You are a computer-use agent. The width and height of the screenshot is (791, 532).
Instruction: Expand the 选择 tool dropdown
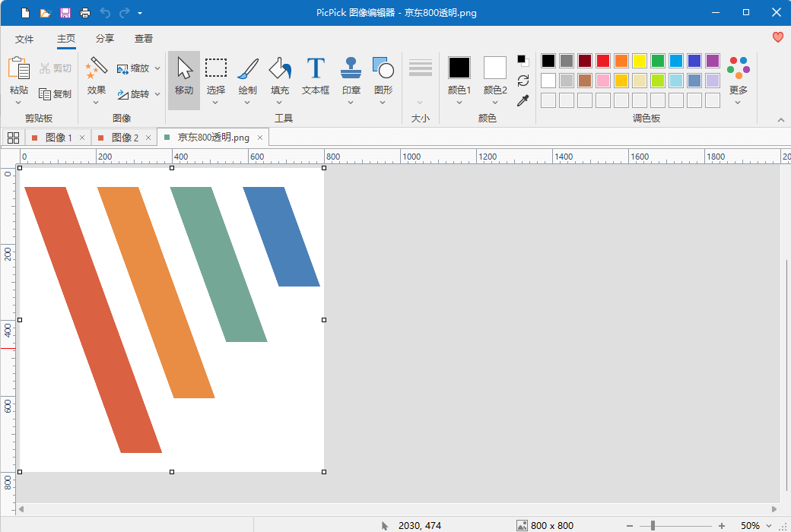point(215,103)
